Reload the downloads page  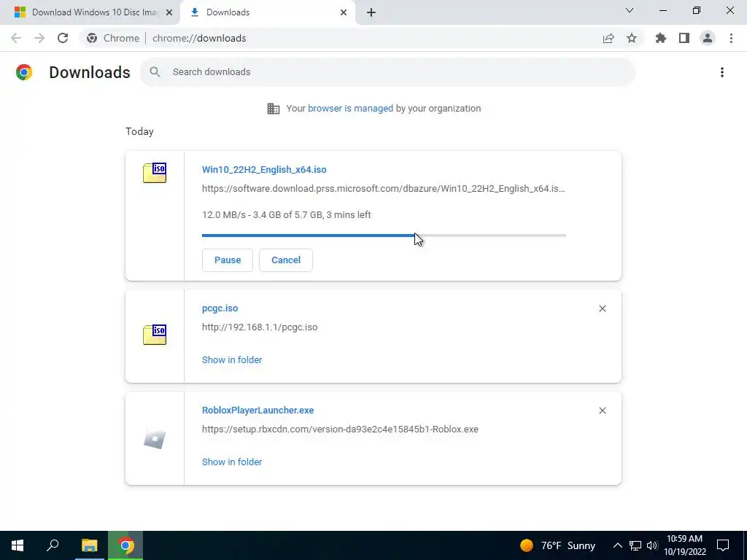pyautogui.click(x=63, y=38)
